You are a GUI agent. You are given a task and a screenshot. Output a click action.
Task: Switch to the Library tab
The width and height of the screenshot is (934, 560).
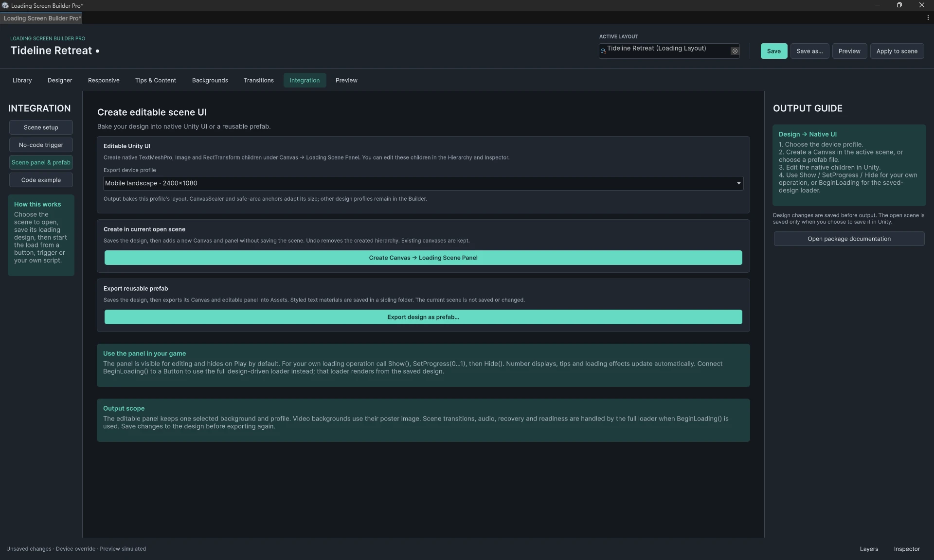pos(22,80)
